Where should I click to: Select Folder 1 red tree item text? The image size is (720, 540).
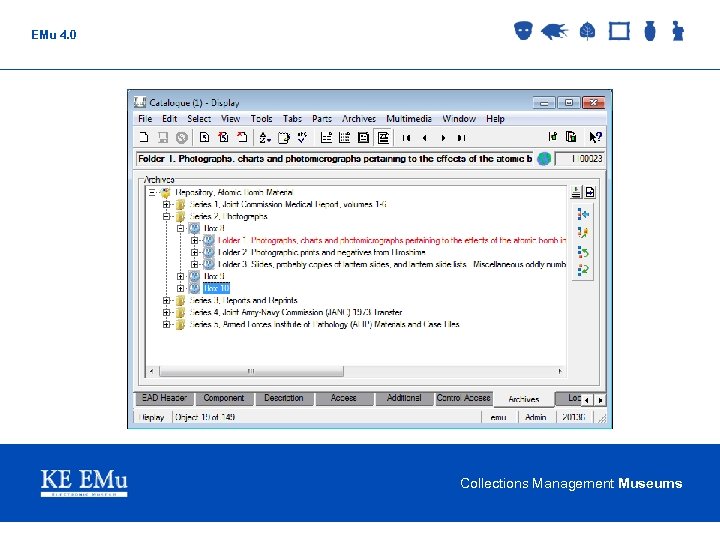pyautogui.click(x=391, y=241)
